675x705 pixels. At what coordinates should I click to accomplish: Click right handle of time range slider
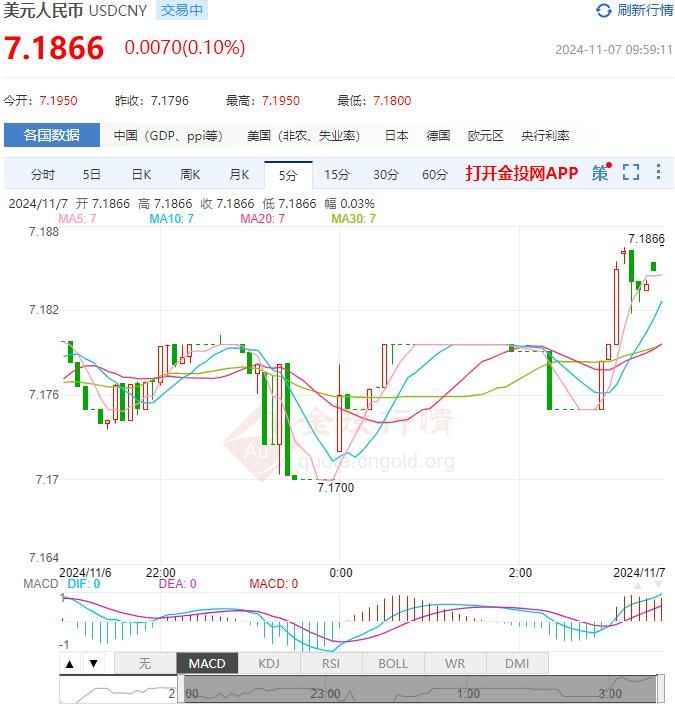tap(660, 689)
